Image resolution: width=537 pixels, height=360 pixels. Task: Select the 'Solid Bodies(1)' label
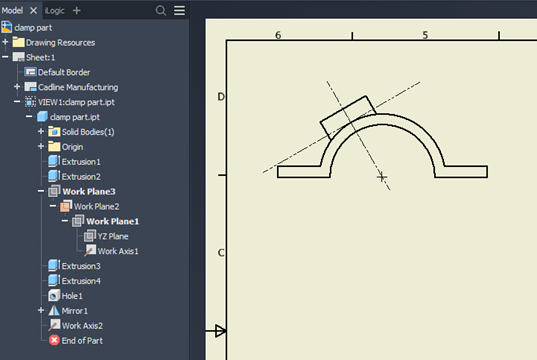click(x=88, y=132)
